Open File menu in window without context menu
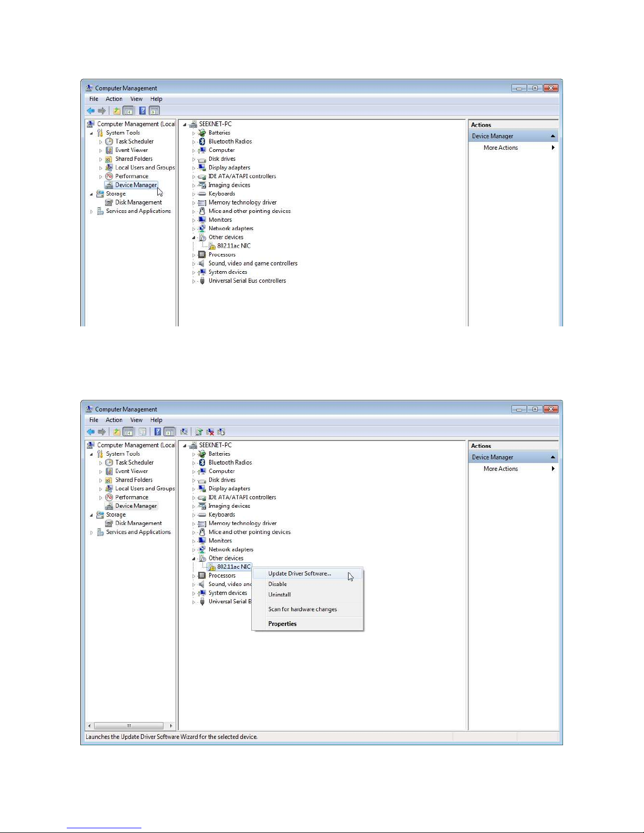The height and width of the screenshot is (833, 644). (x=94, y=99)
